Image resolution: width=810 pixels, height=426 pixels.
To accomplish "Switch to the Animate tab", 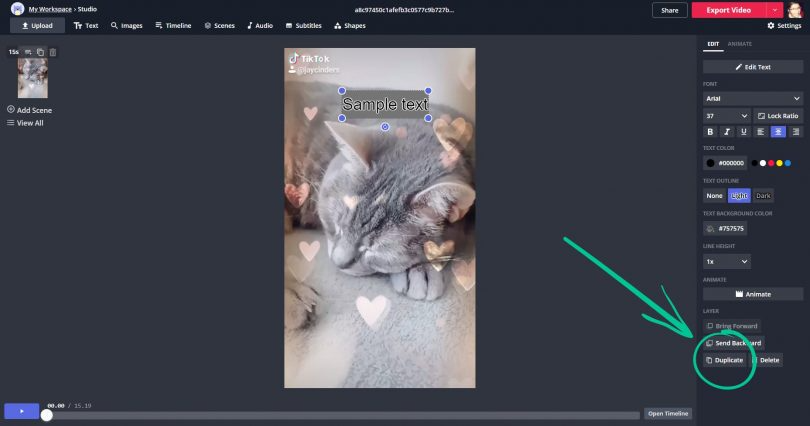I will click(740, 44).
